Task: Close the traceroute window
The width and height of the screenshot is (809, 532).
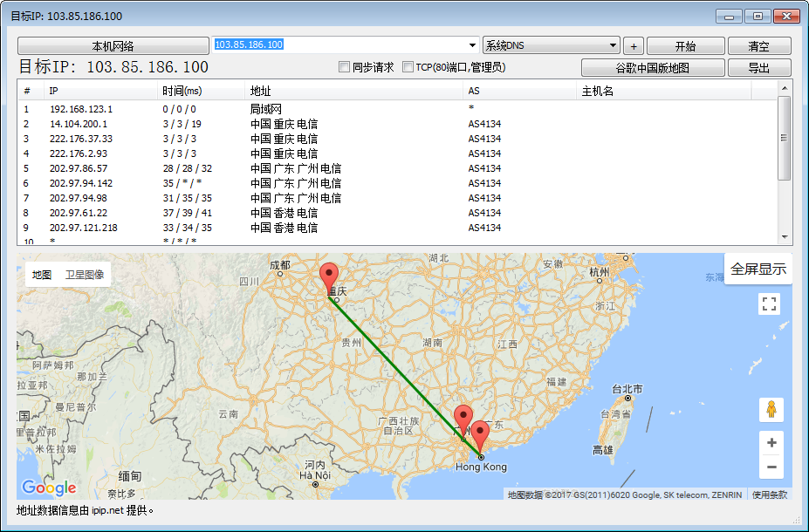Action: 787,17
